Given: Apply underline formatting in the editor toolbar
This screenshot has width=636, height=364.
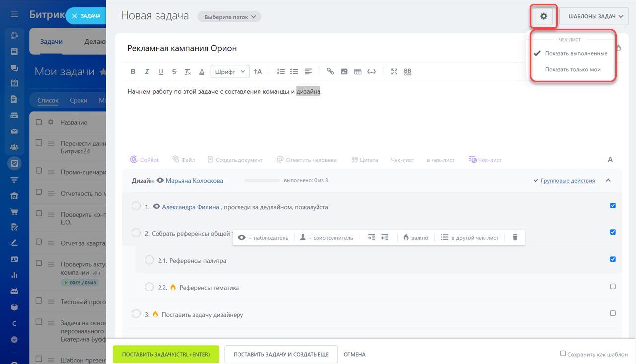Looking at the screenshot, I should pos(160,72).
